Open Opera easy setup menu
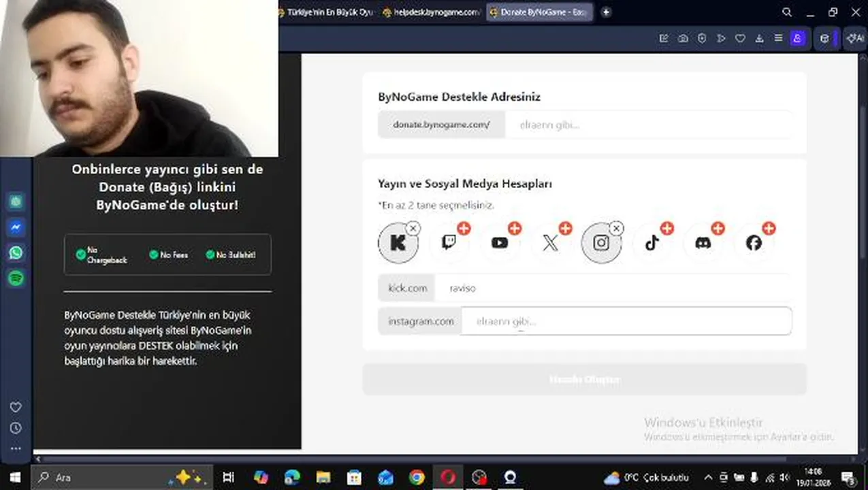 (778, 39)
